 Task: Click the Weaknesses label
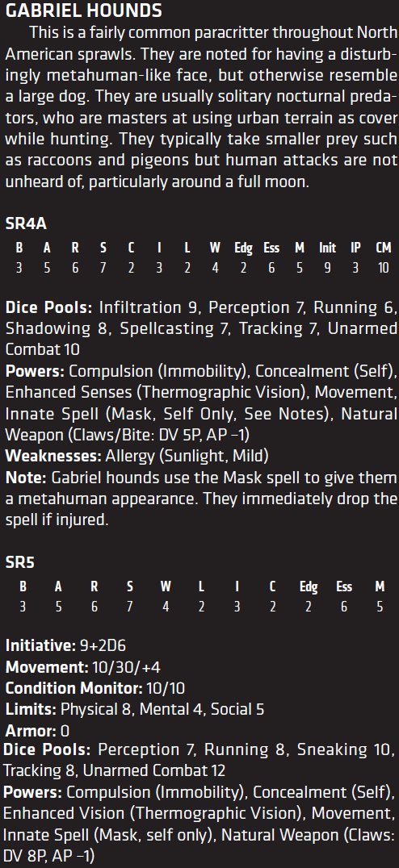coord(52,456)
